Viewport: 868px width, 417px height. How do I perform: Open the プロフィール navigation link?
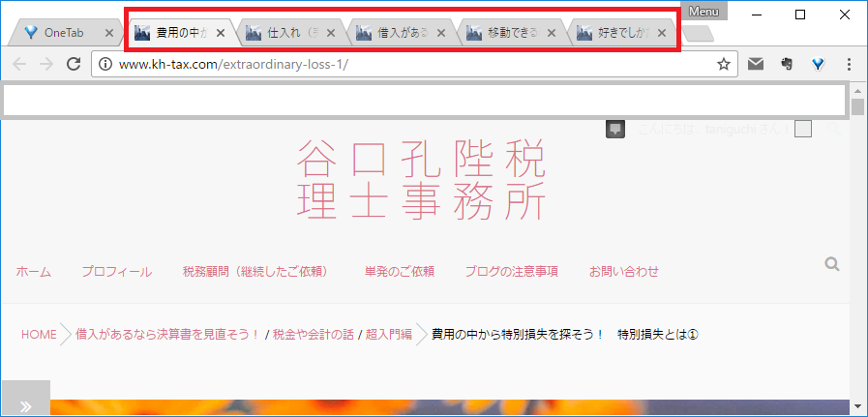116,272
